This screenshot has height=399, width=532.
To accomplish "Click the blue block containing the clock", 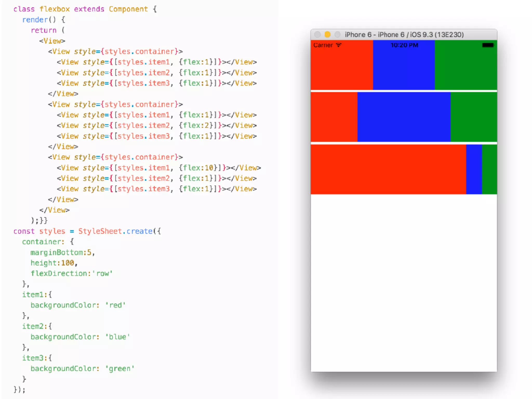I will (x=404, y=65).
